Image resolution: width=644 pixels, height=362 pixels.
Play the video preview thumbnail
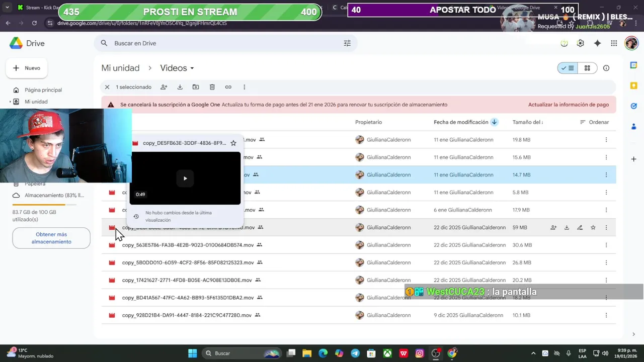(185, 178)
